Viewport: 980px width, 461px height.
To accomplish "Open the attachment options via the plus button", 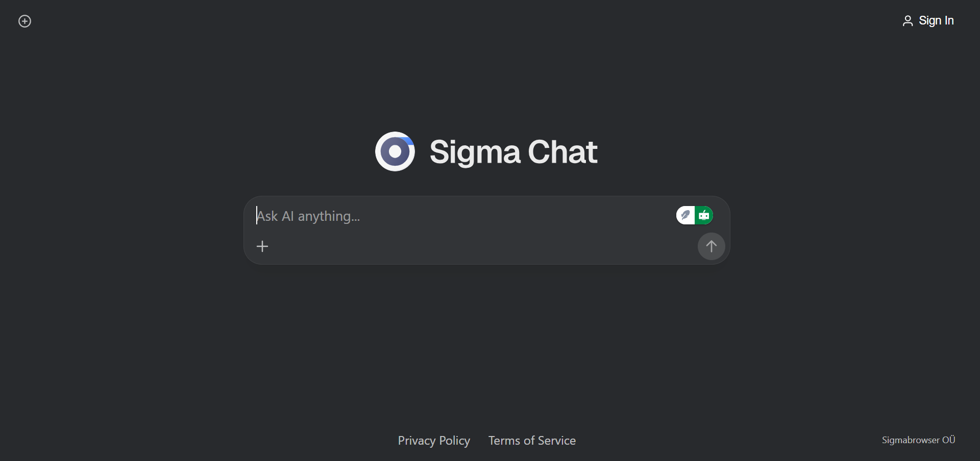I will point(262,246).
